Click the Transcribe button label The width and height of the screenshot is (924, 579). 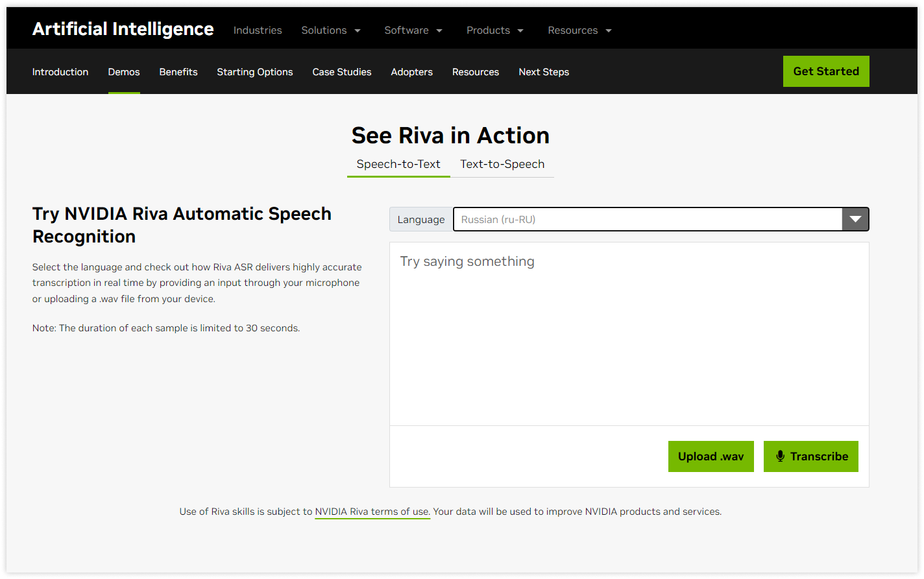pos(819,456)
